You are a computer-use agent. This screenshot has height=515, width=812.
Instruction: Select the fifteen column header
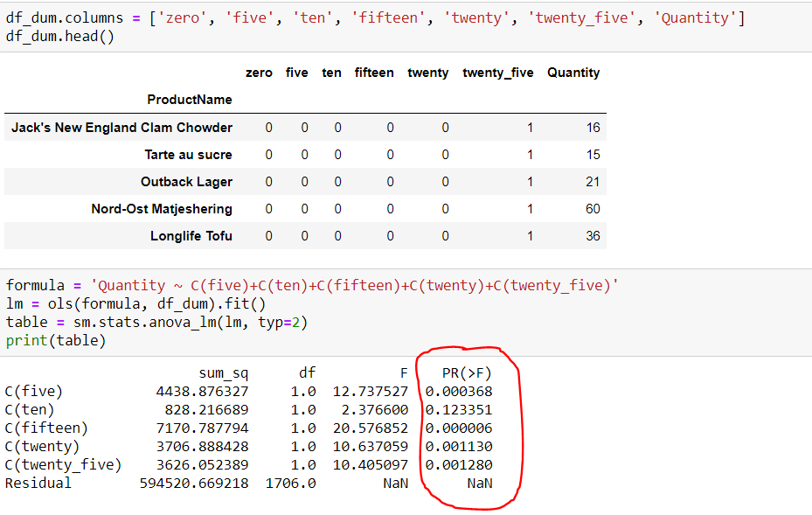[x=374, y=73]
